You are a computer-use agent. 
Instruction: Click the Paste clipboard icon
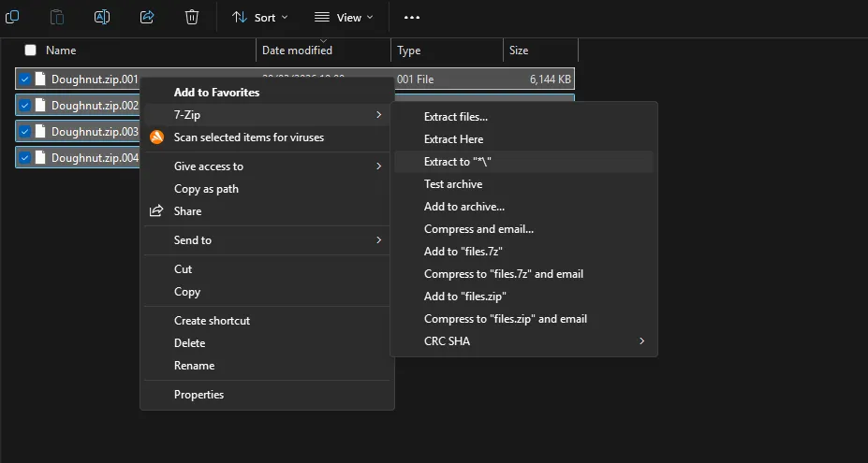pos(56,17)
